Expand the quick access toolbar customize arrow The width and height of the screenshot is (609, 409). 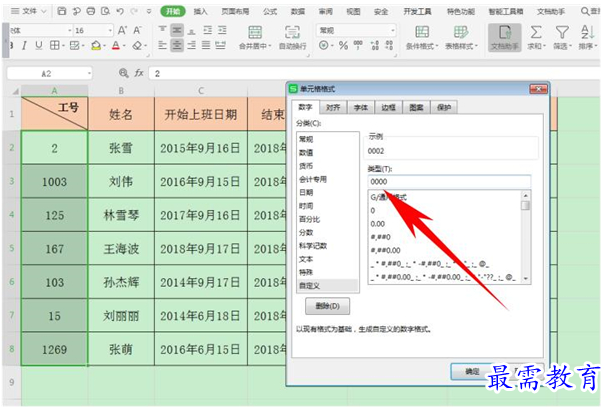[x=149, y=12]
